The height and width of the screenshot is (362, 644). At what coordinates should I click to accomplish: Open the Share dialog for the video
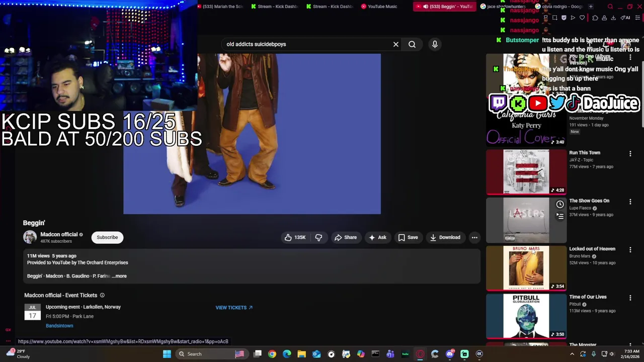tap(346, 237)
